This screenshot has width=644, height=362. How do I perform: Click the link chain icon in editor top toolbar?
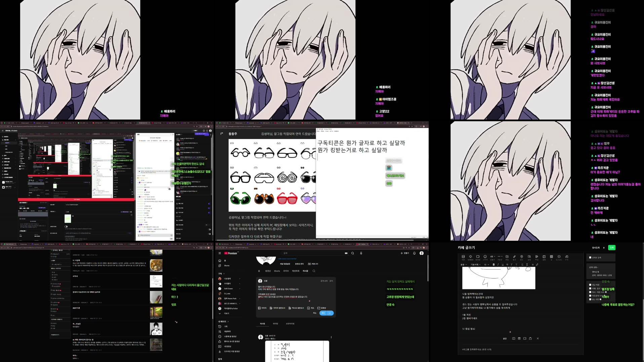click(514, 257)
